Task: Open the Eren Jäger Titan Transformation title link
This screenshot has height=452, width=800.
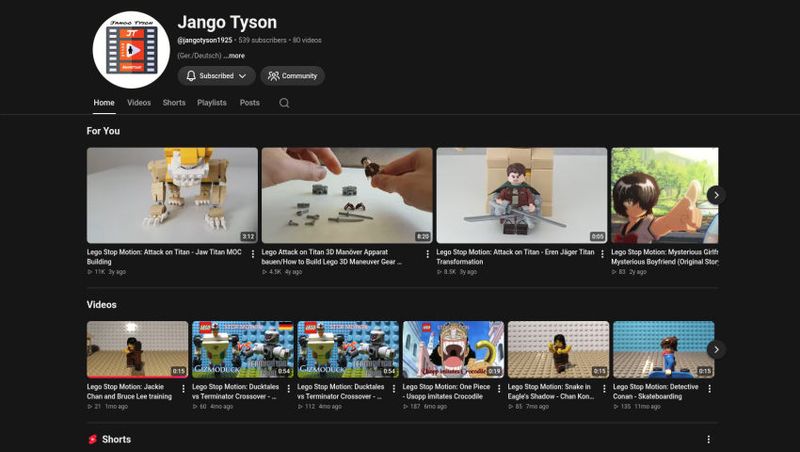Action: click(x=515, y=257)
